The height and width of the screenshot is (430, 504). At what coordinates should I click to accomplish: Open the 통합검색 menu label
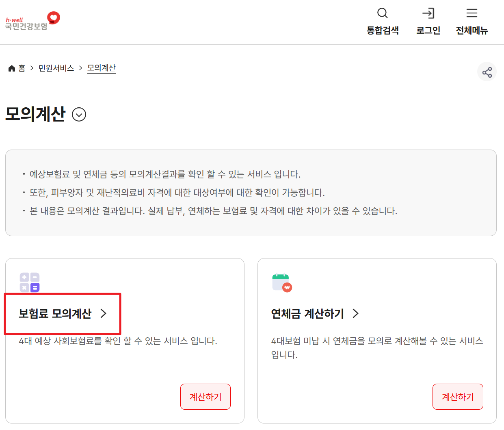click(x=383, y=30)
